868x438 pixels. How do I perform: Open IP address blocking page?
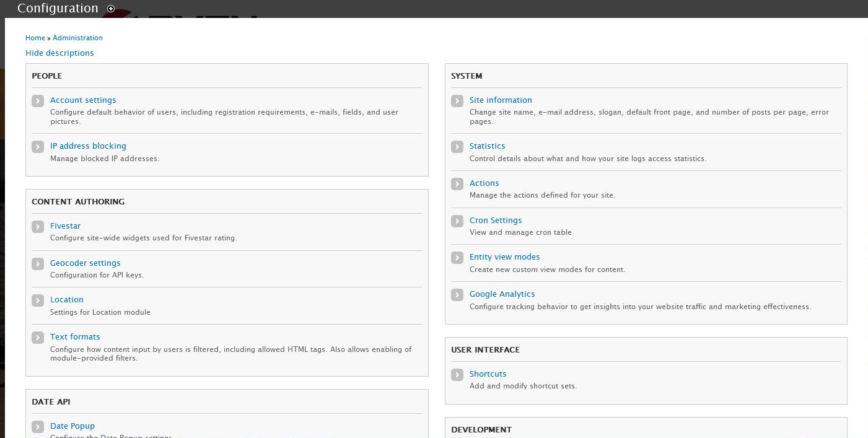[88, 146]
